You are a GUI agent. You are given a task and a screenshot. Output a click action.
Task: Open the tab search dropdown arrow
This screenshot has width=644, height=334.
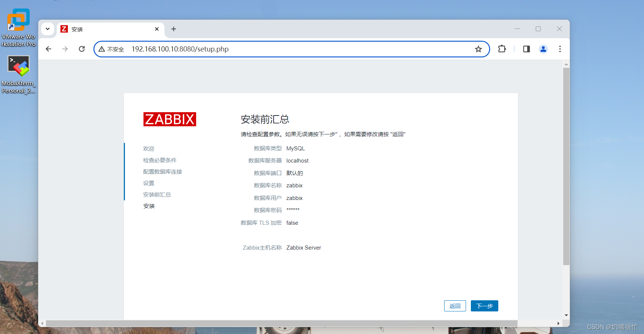click(x=47, y=29)
